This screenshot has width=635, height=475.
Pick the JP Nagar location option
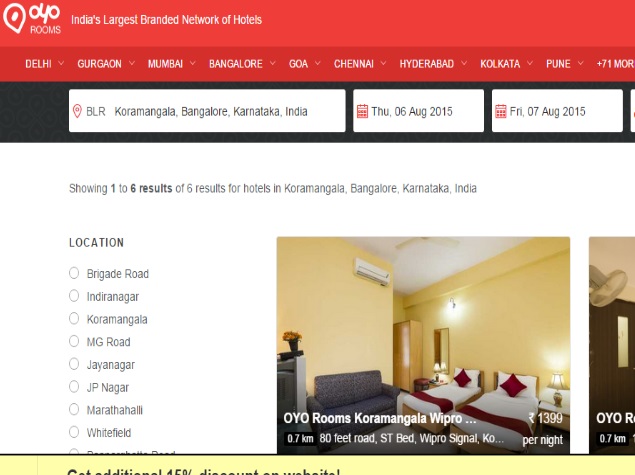(74, 387)
